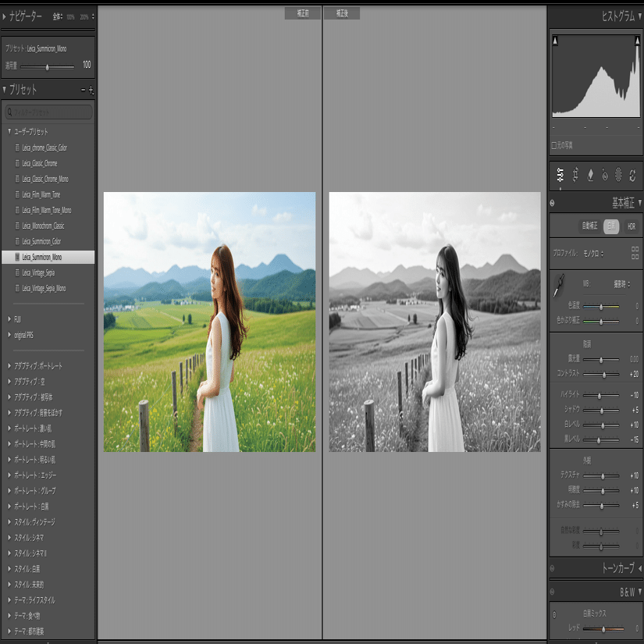Expand the Tone Curve panel
The image size is (644, 644).
coord(639,568)
